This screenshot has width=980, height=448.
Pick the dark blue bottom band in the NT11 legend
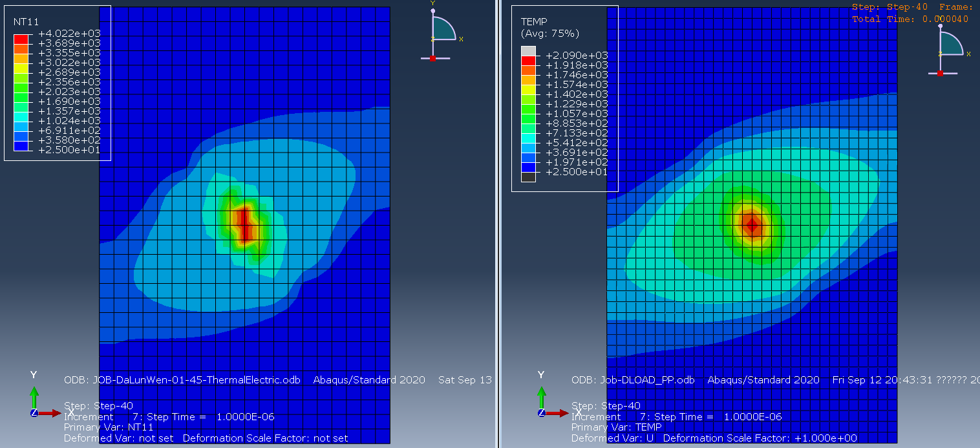click(21, 145)
